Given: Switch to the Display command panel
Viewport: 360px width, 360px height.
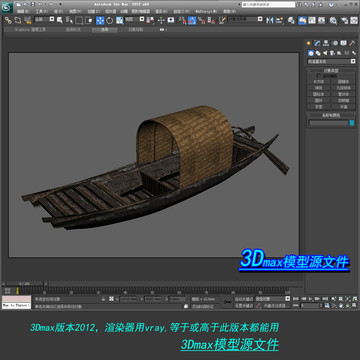Looking at the screenshot, I should click(x=343, y=43).
